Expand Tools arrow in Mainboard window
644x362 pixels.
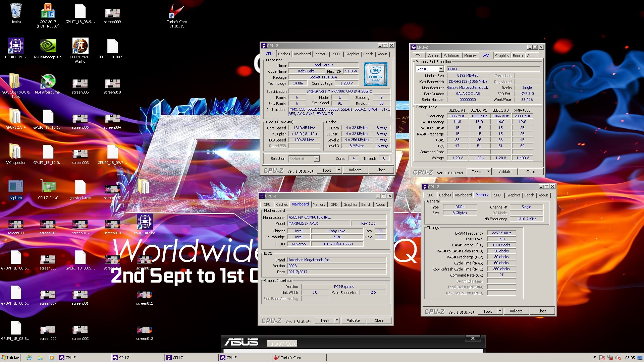tap(337, 320)
